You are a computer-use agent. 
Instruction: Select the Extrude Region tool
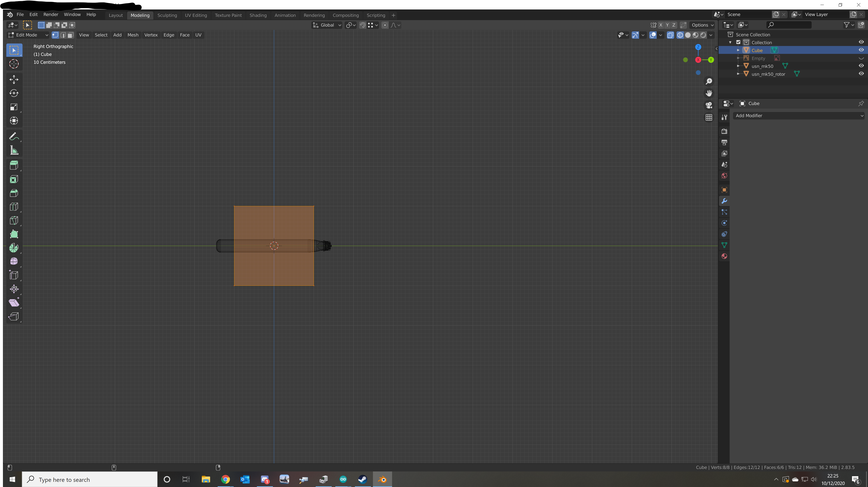(x=14, y=165)
